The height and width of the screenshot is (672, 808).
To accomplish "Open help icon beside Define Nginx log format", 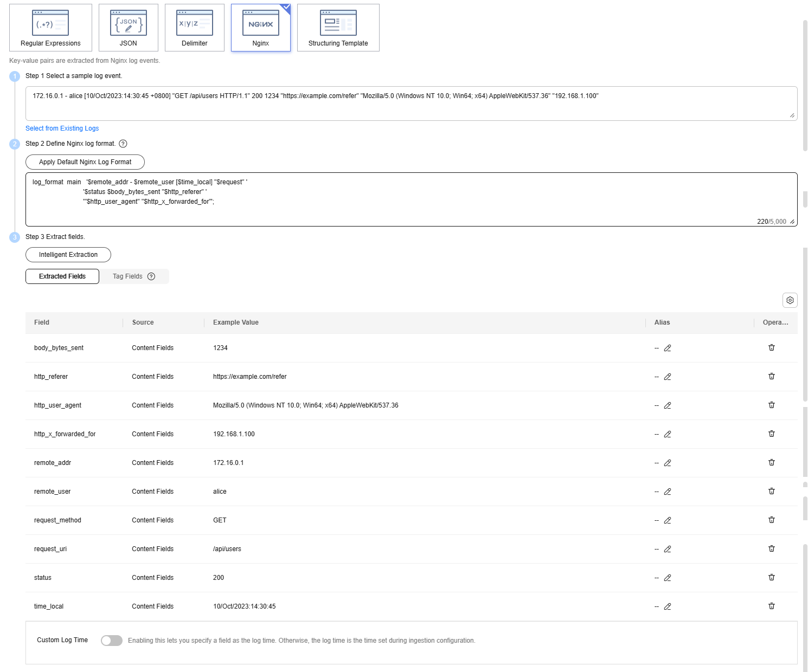I will pos(123,144).
